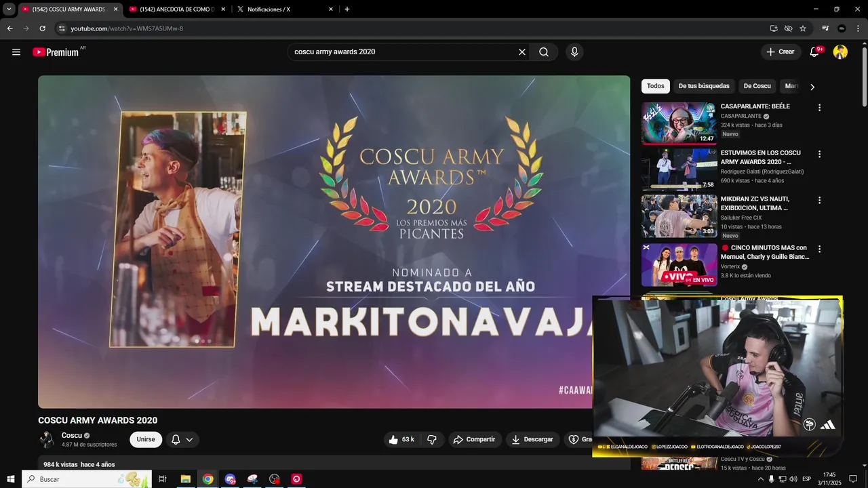
Task: Like the video with thumbs-up
Action: (401, 440)
